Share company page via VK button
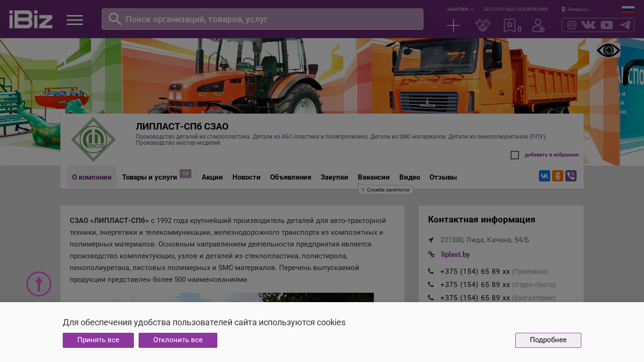 pos(545,176)
